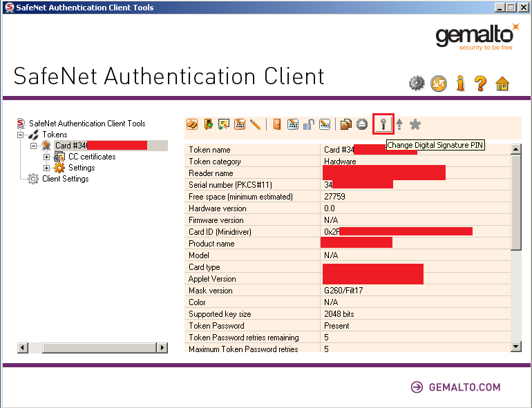This screenshot has height=408, width=532.
Task: Click the token details scrollbar down arrow
Action: tap(515, 347)
